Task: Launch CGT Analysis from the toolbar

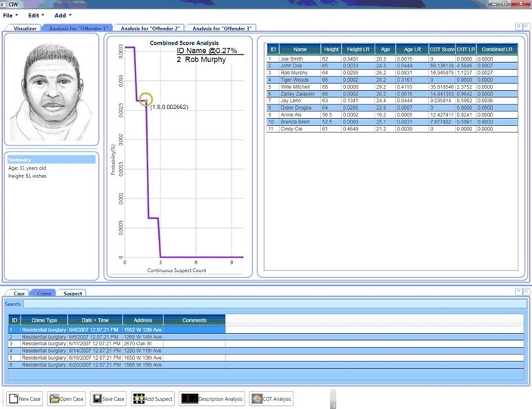Action: (271, 398)
